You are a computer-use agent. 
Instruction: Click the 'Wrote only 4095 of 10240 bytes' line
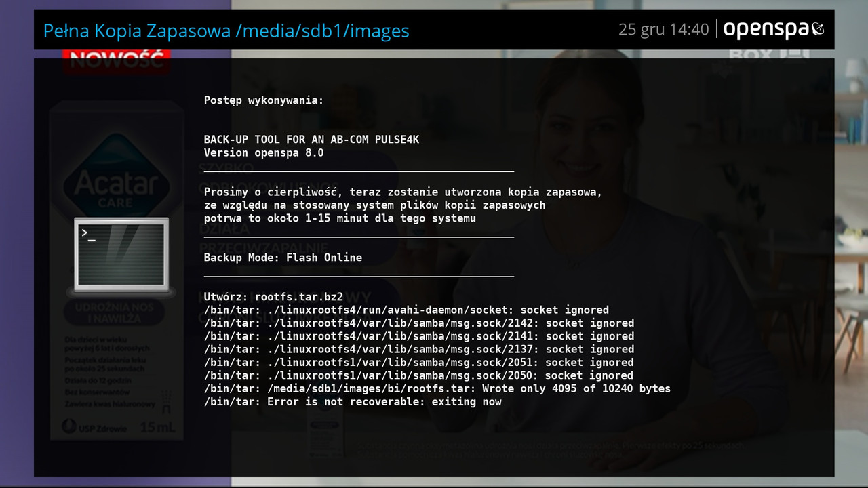tap(437, 388)
